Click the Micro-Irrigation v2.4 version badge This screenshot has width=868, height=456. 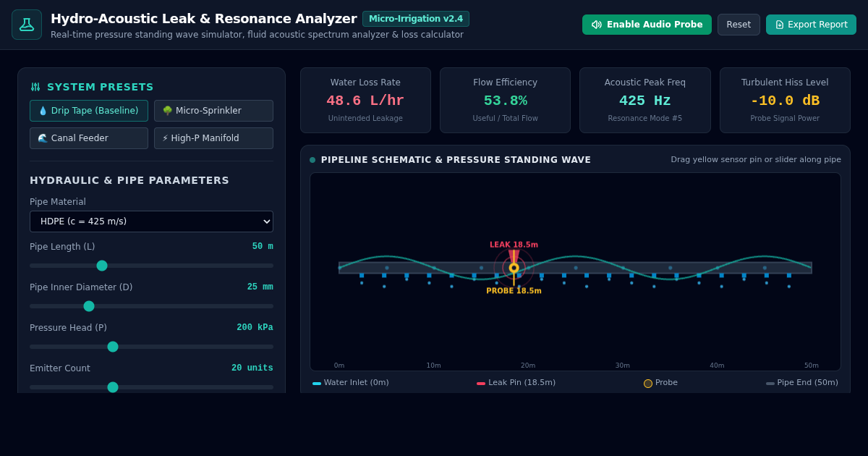[x=416, y=19]
